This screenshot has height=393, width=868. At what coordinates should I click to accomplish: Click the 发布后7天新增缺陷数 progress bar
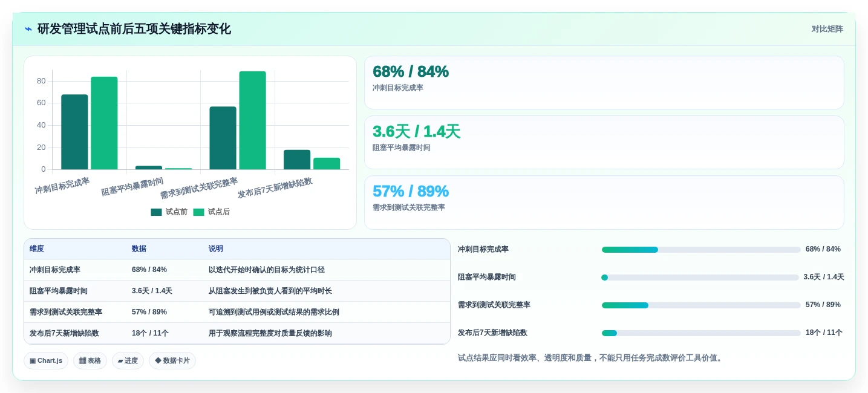(x=701, y=333)
